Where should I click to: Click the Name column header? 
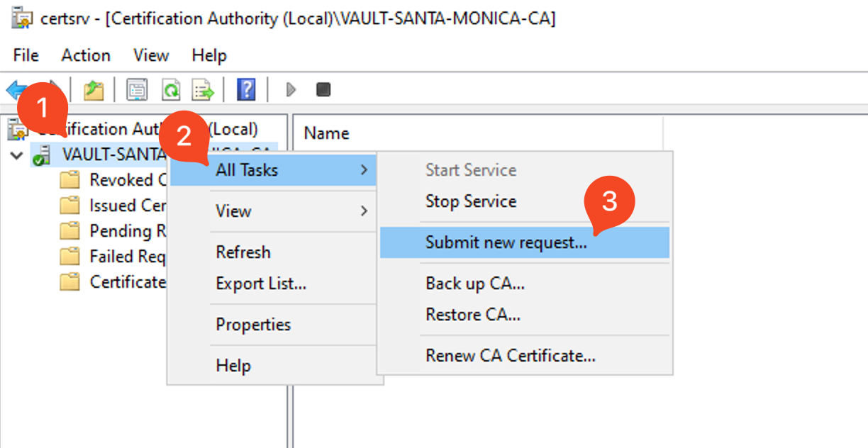[x=327, y=133]
